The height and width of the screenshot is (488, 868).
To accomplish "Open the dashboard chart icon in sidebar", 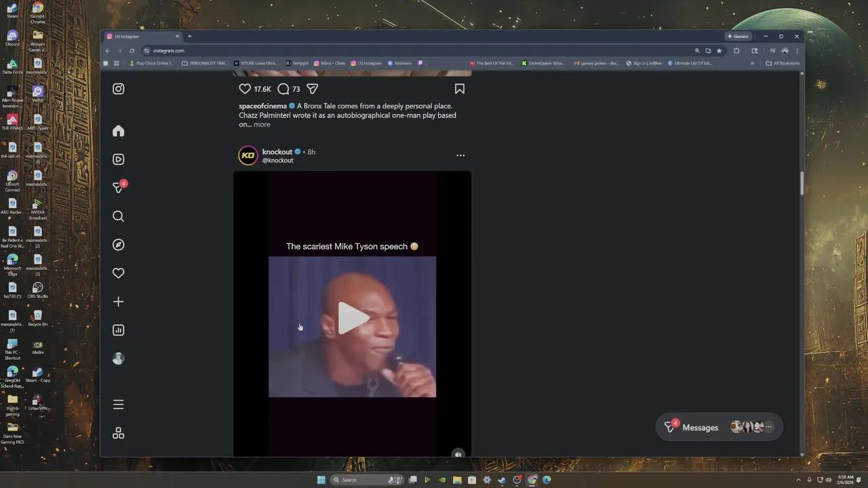I will (x=118, y=330).
